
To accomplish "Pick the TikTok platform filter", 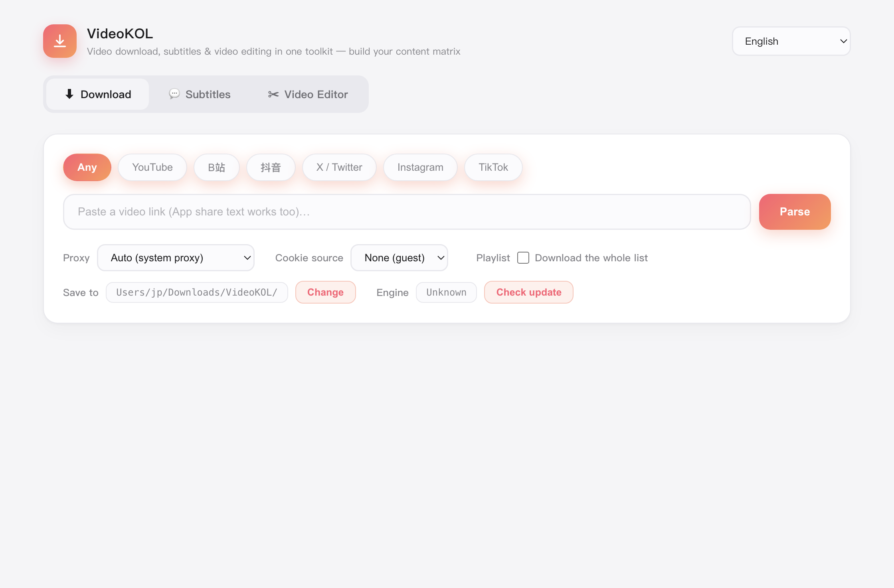I will (493, 167).
